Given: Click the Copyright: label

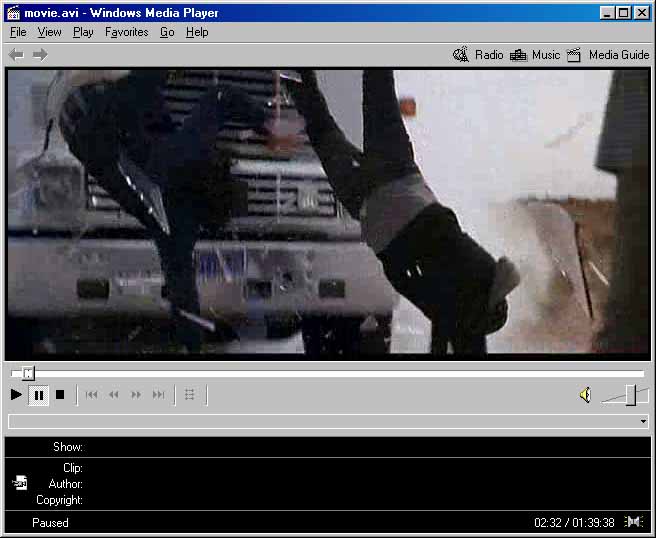Looking at the screenshot, I should point(59,500).
